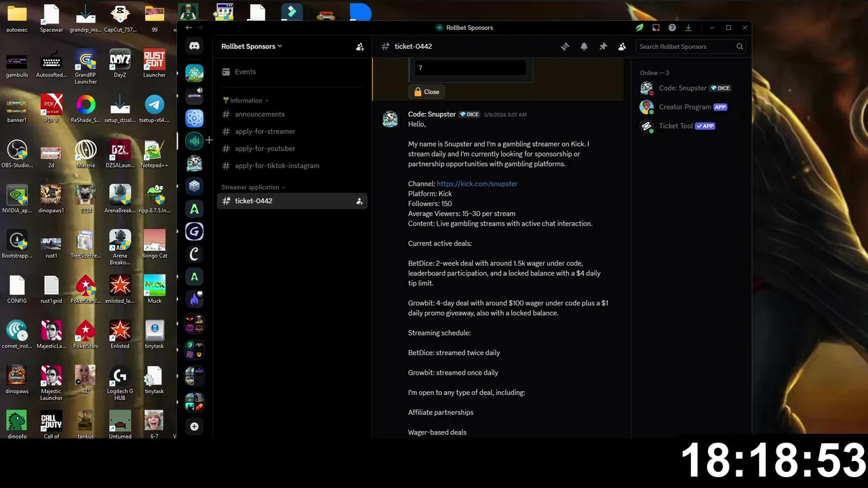Image resolution: width=868 pixels, height=488 pixels.
Task: Click the Online — 3 members header
Action: [654, 73]
